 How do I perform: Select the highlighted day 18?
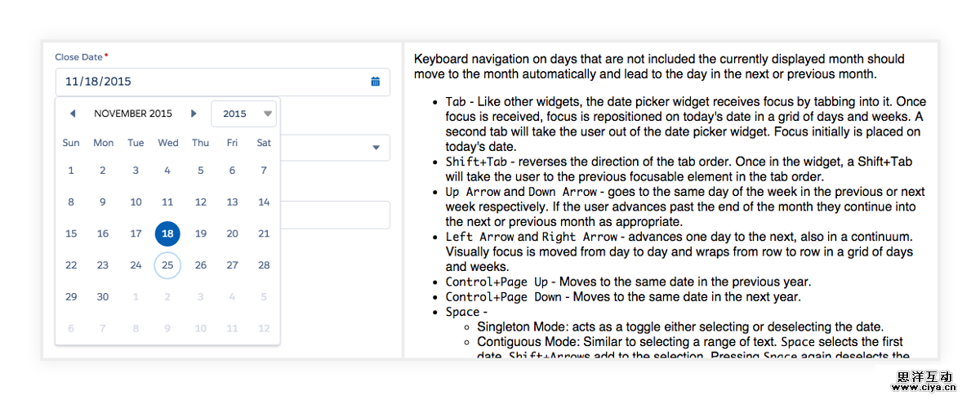(167, 233)
